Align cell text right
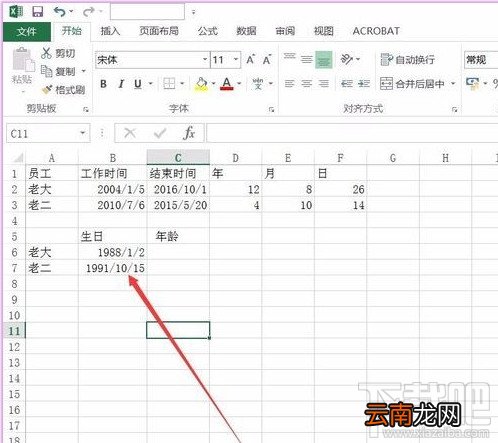 pos(323,83)
